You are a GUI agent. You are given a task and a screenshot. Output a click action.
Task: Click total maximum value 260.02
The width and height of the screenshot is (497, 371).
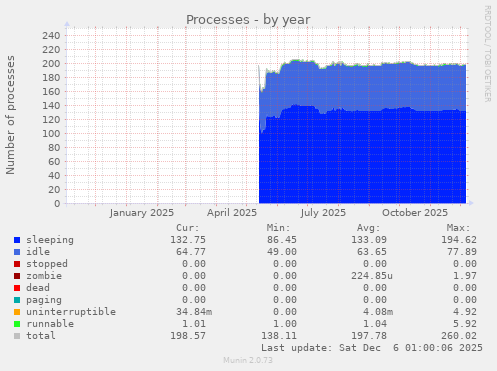pos(459,336)
